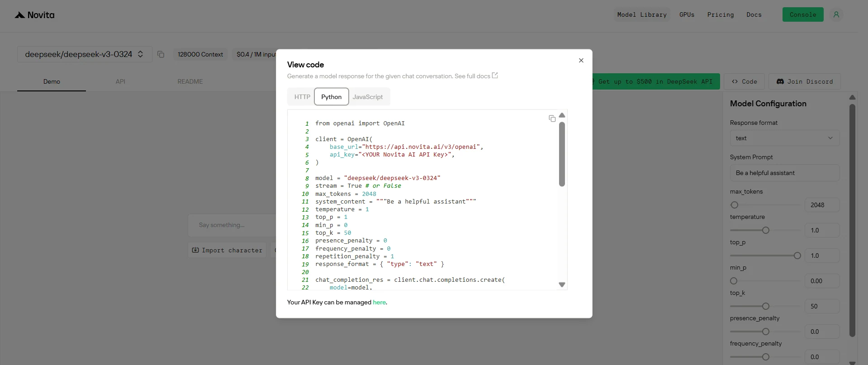Screen dimensions: 868x365
Task: Go to the Pricing page
Action: (721, 15)
